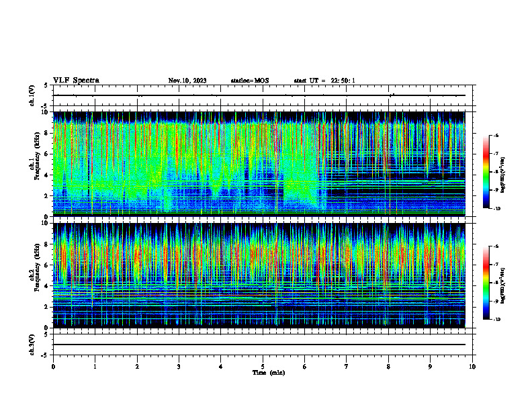Image resolution: width=532 pixels, height=411 pixels.
Task: Click the "ch.3(V)" axis label
Action: pyautogui.click(x=32, y=345)
